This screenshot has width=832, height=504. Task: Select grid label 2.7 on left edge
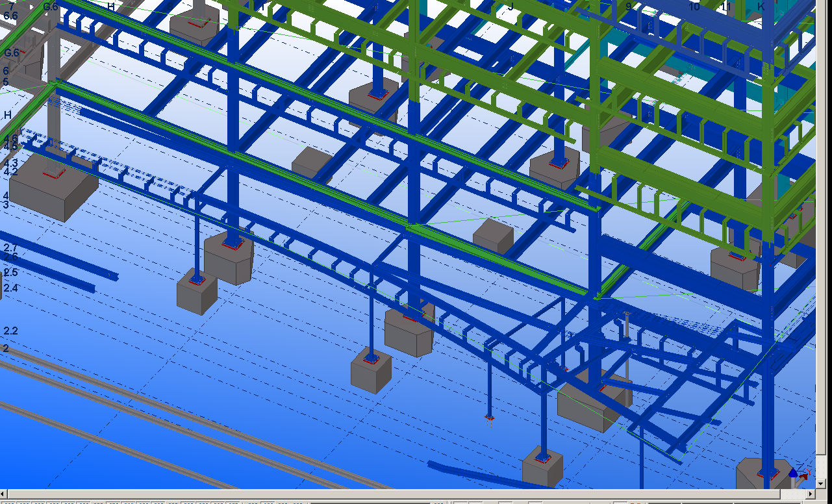pyautogui.click(x=10, y=247)
